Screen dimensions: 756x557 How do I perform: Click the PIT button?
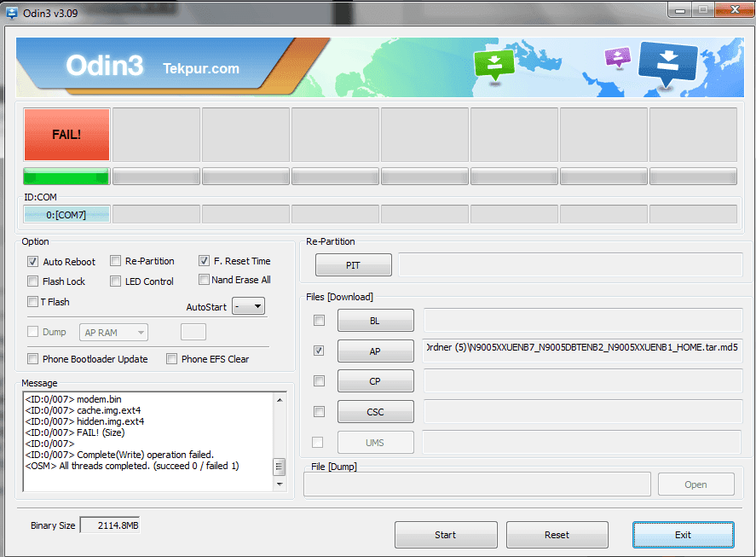click(354, 265)
